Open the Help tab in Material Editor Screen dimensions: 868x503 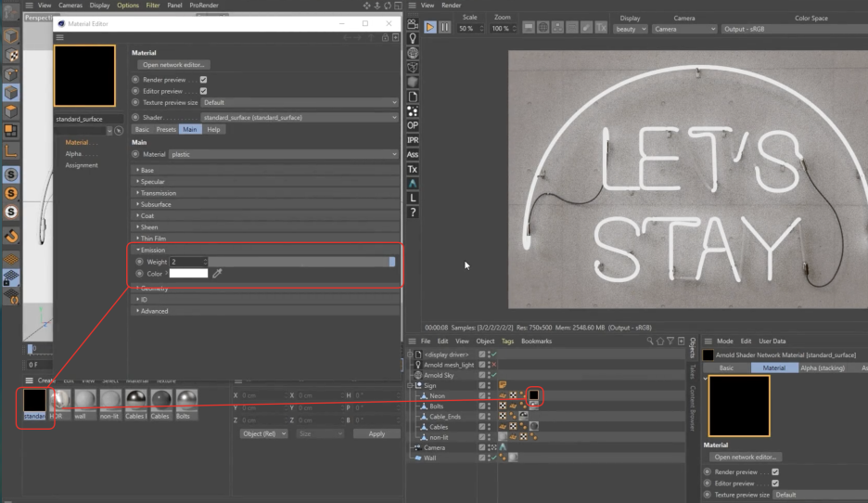pyautogui.click(x=213, y=129)
